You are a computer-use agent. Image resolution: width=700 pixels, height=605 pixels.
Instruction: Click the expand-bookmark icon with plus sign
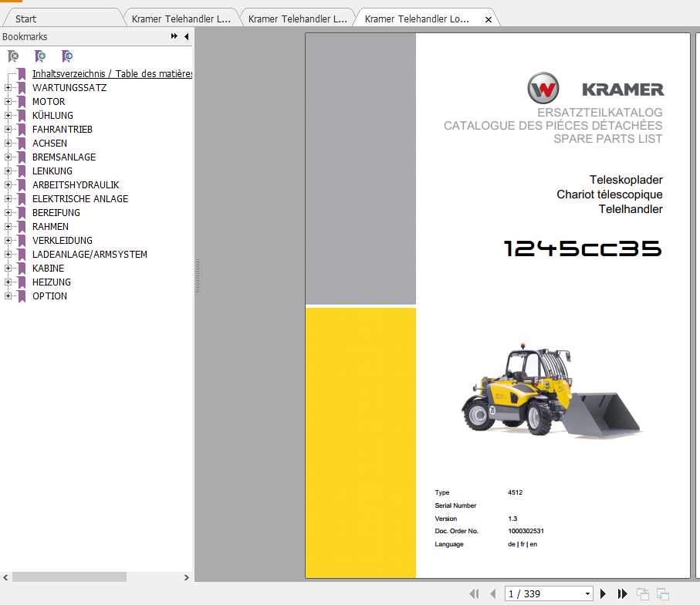pos(39,56)
